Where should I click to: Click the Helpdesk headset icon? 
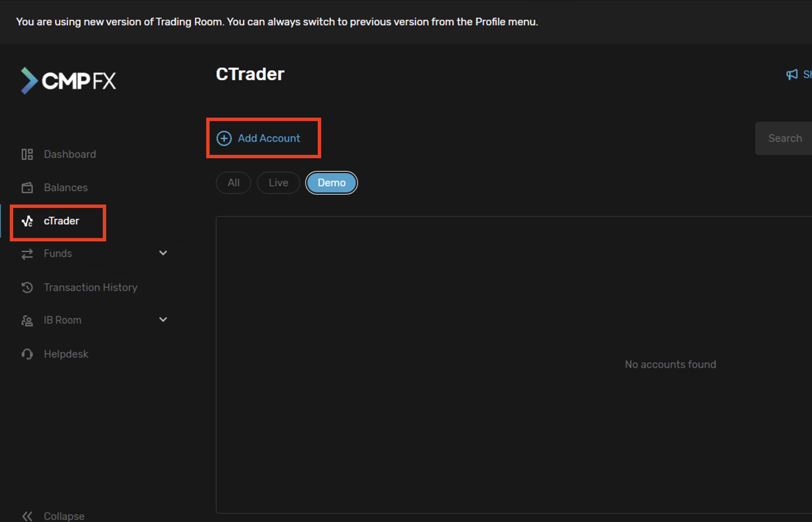[x=27, y=354]
